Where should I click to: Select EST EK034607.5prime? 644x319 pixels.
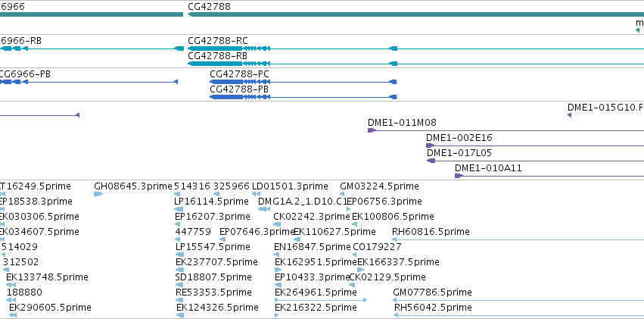(39, 232)
